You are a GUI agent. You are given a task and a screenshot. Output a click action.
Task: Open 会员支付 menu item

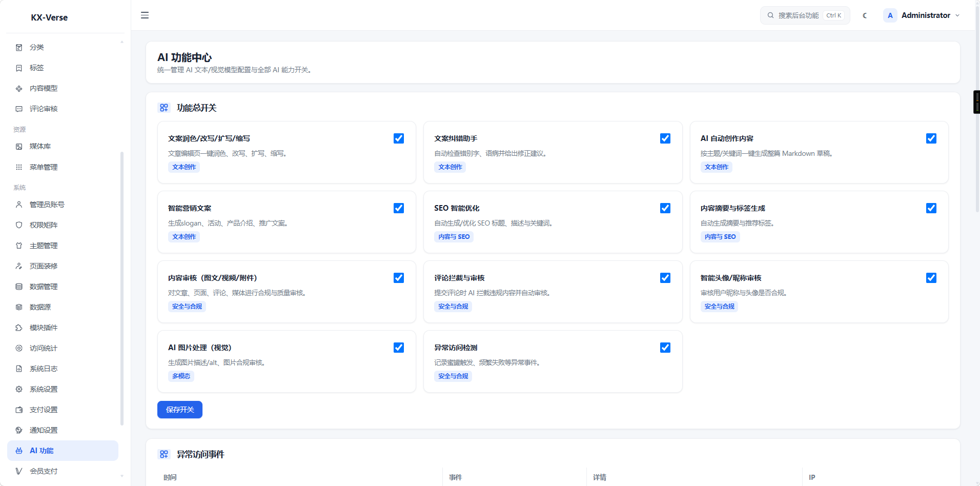coord(63,471)
